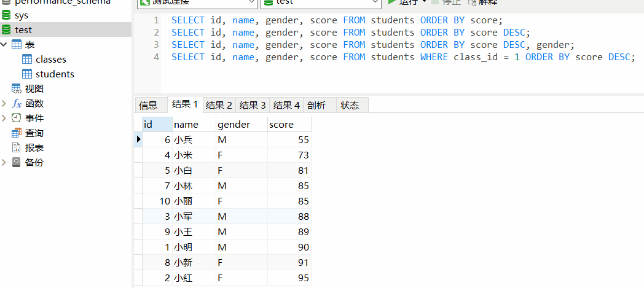644x288 pixels.
Task: Switch to the 结果 2 tab
Action: tap(219, 105)
